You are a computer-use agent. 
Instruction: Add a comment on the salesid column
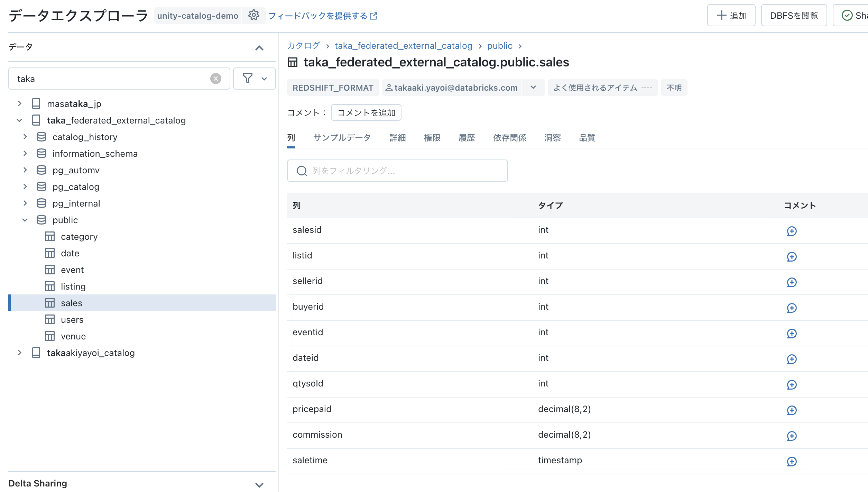click(792, 231)
